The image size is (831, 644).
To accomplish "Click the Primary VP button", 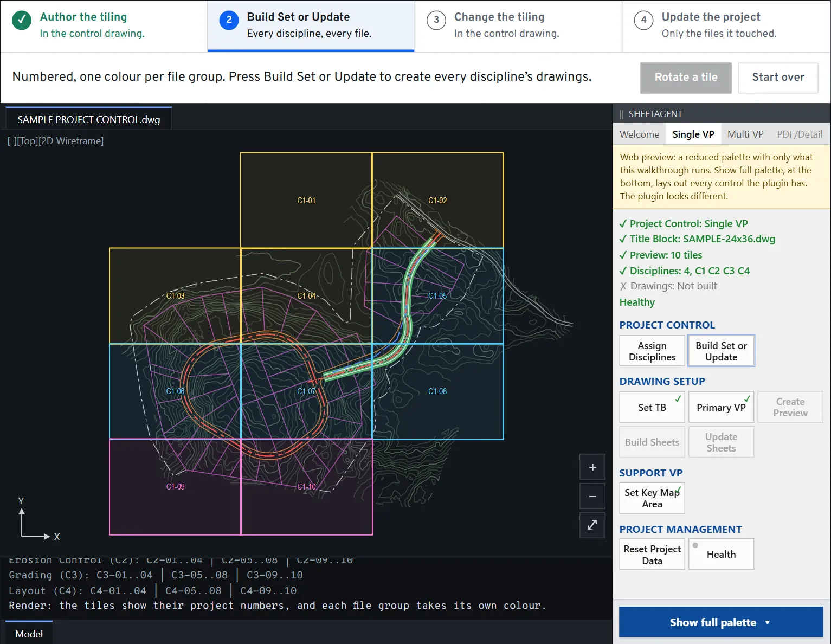I will [x=721, y=407].
